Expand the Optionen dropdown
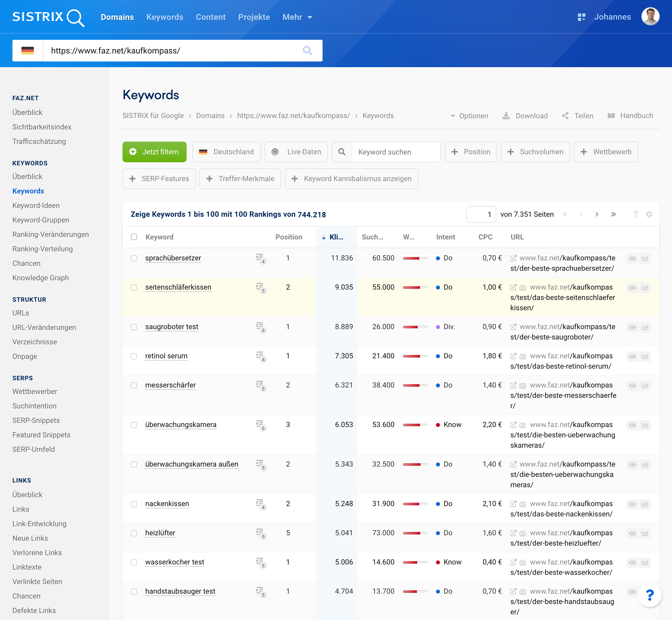 click(x=469, y=116)
